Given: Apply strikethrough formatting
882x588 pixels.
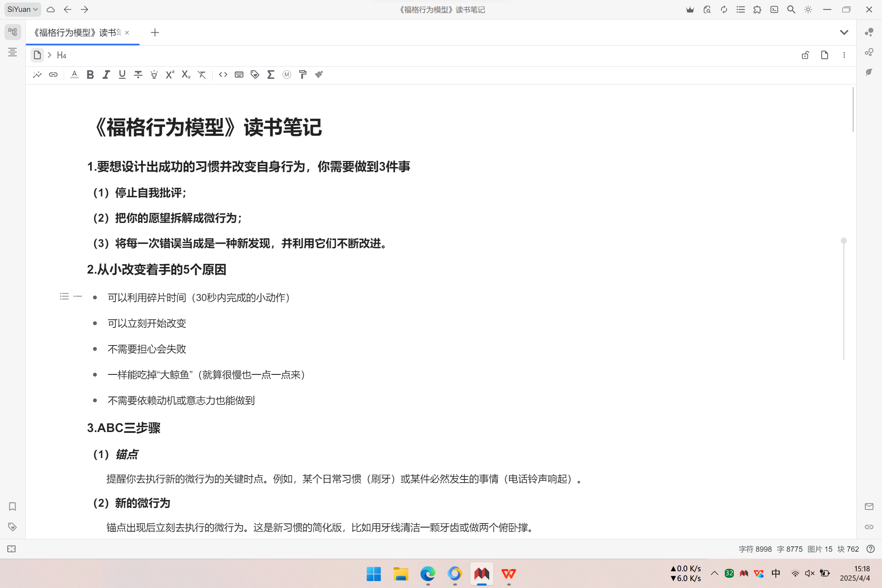Looking at the screenshot, I should point(138,75).
